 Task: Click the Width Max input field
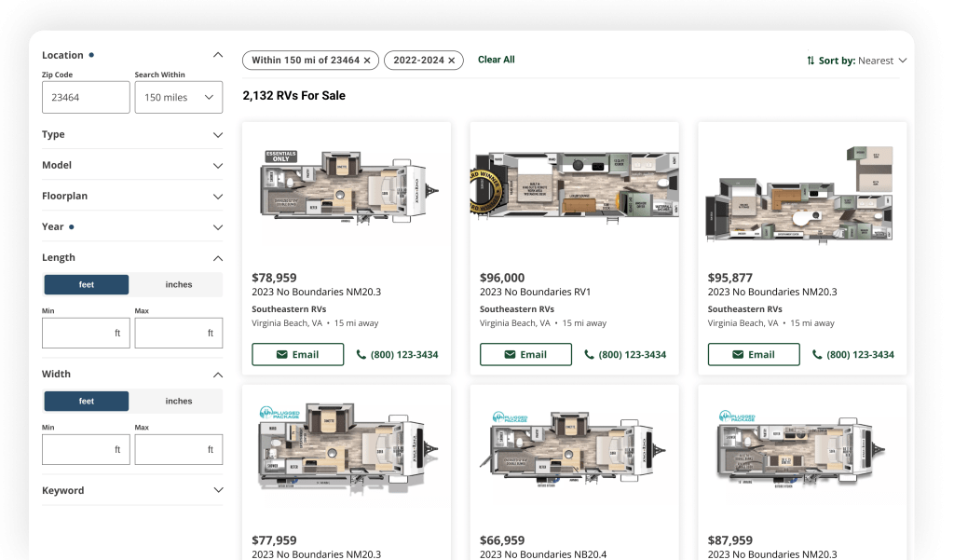point(179,449)
